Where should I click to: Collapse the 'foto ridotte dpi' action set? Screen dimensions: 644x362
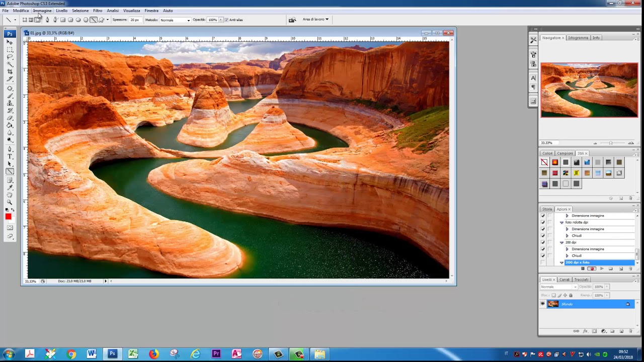[x=561, y=222]
